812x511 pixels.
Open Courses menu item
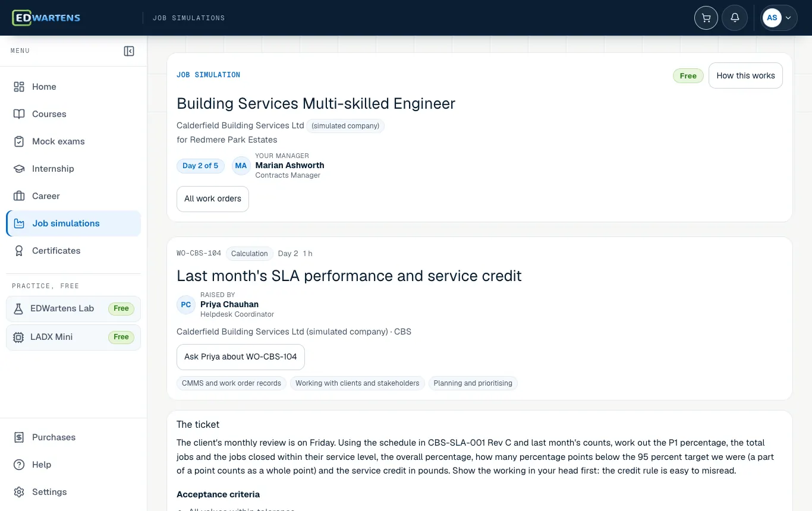tap(73, 114)
